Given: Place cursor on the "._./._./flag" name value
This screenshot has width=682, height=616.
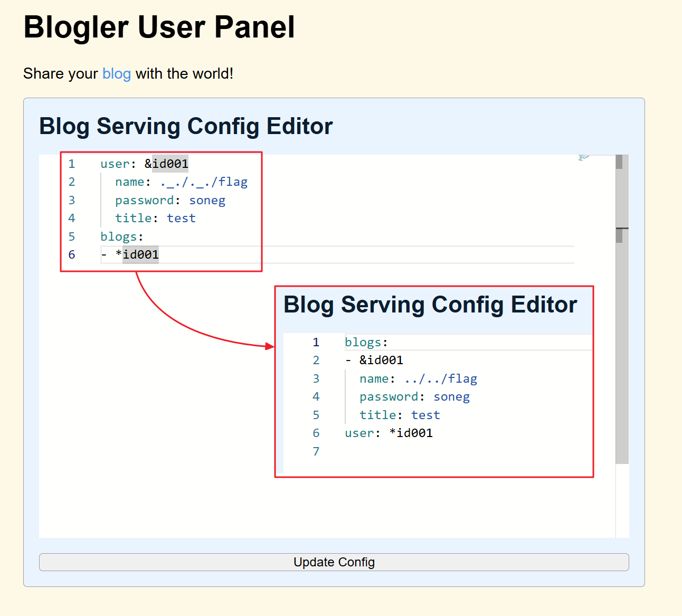Looking at the screenshot, I should (204, 182).
